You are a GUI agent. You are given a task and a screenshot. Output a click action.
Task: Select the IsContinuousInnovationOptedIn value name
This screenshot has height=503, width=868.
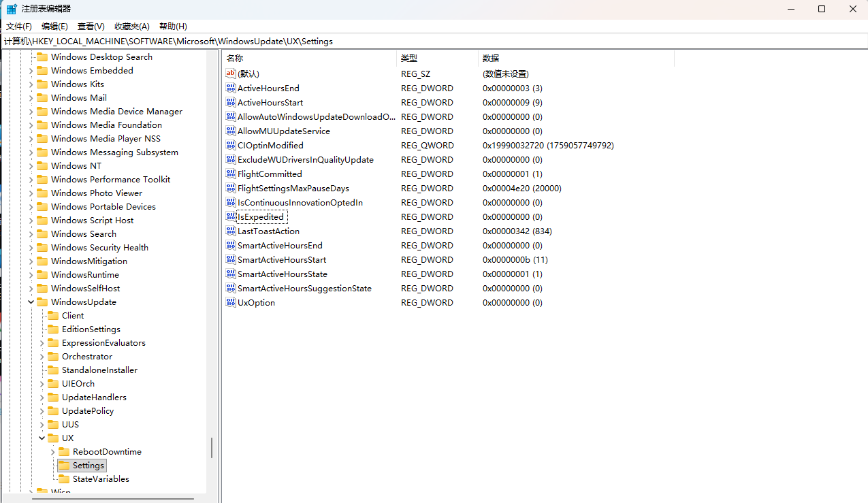[300, 202]
